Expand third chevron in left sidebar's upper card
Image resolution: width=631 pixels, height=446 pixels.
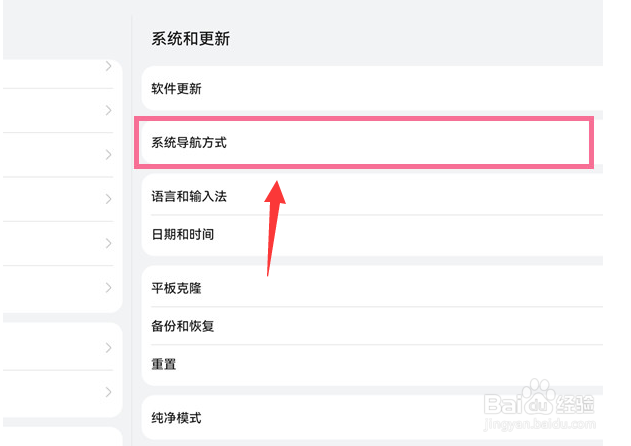point(108,155)
